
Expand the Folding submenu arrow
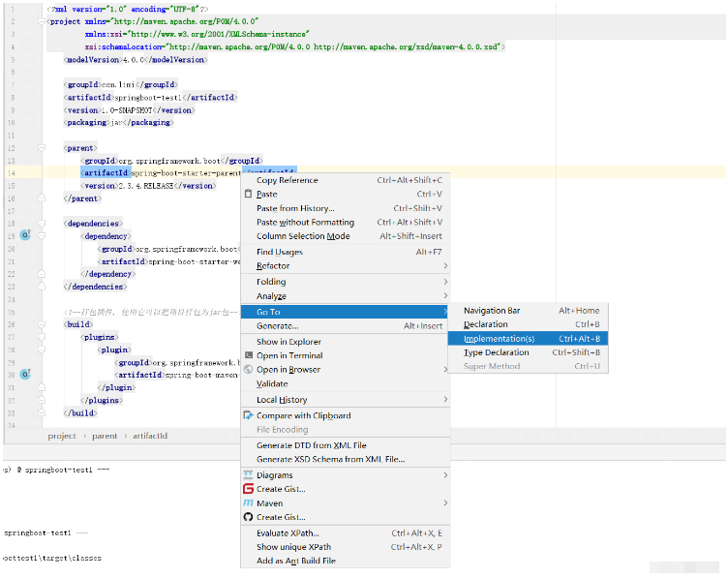[445, 282]
